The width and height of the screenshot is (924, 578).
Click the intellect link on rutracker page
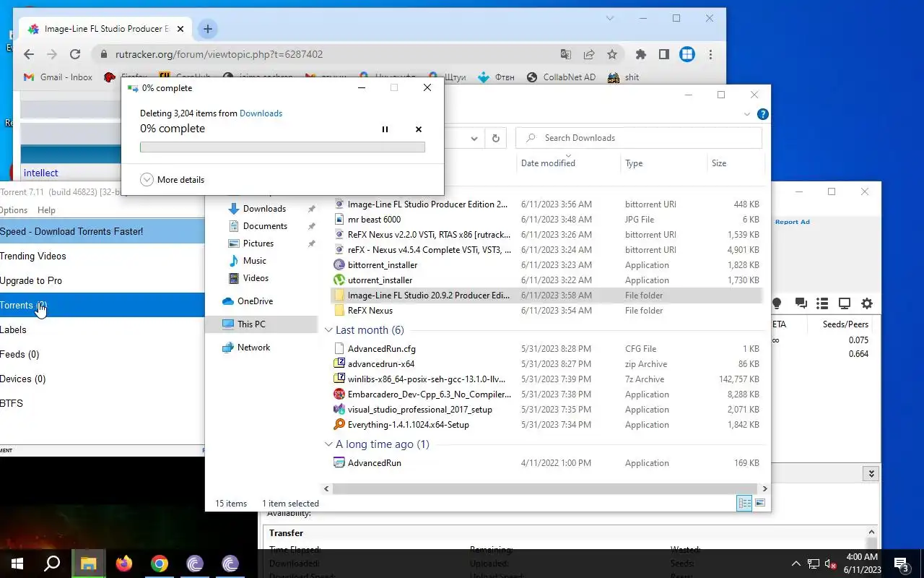[40, 173]
